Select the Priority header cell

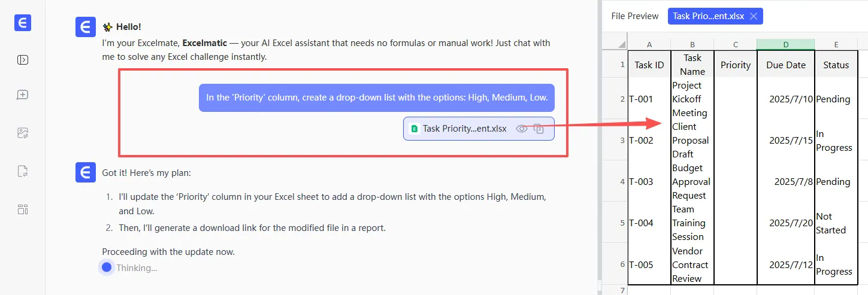tap(735, 65)
